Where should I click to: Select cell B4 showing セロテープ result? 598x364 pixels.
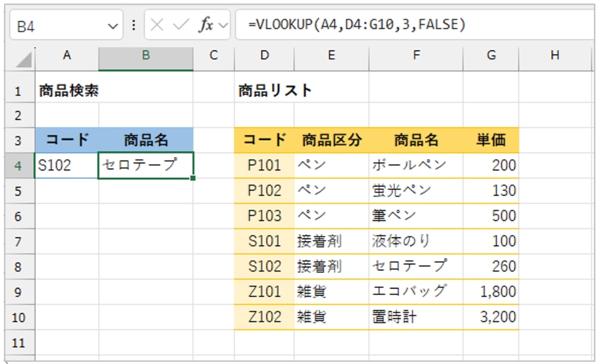click(x=146, y=165)
